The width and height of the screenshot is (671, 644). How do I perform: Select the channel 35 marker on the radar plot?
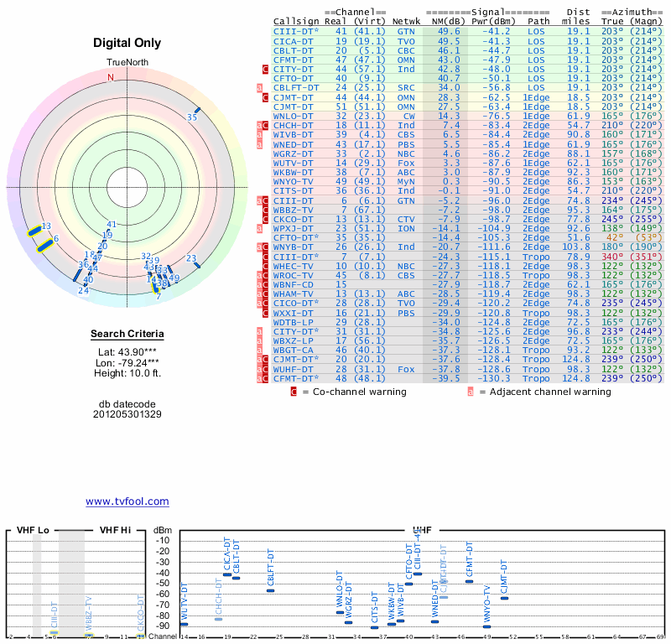point(196,111)
